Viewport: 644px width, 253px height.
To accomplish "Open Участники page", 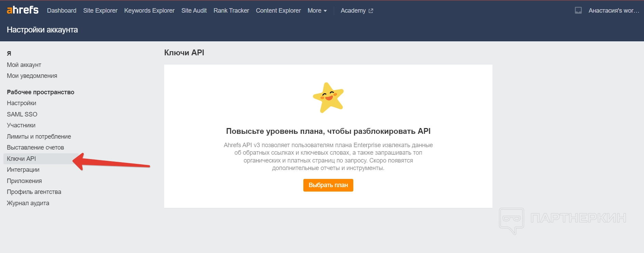I will coord(21,125).
